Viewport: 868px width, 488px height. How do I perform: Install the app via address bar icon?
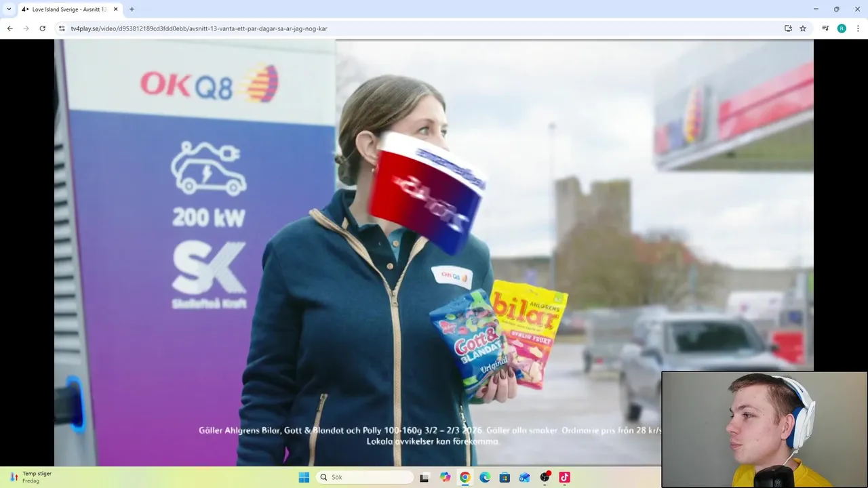click(x=788, y=28)
